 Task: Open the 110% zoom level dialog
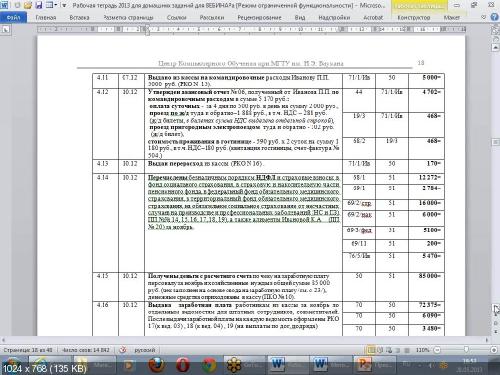coord(422,350)
